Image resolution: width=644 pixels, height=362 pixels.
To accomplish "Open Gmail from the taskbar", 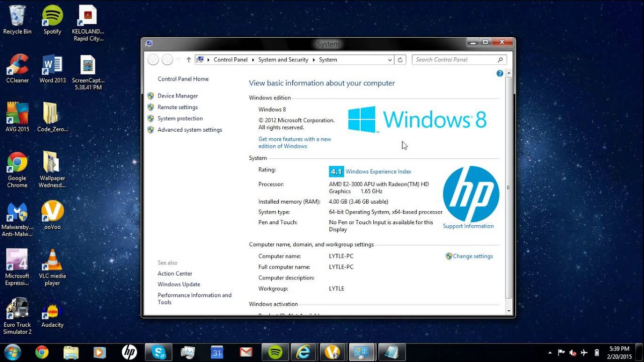I will tap(246, 352).
